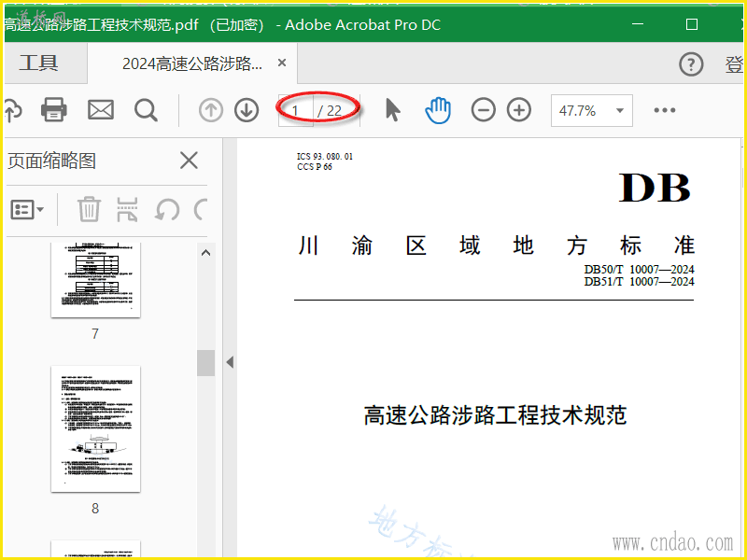Open the help question mark icon
747x560 pixels.
point(691,63)
